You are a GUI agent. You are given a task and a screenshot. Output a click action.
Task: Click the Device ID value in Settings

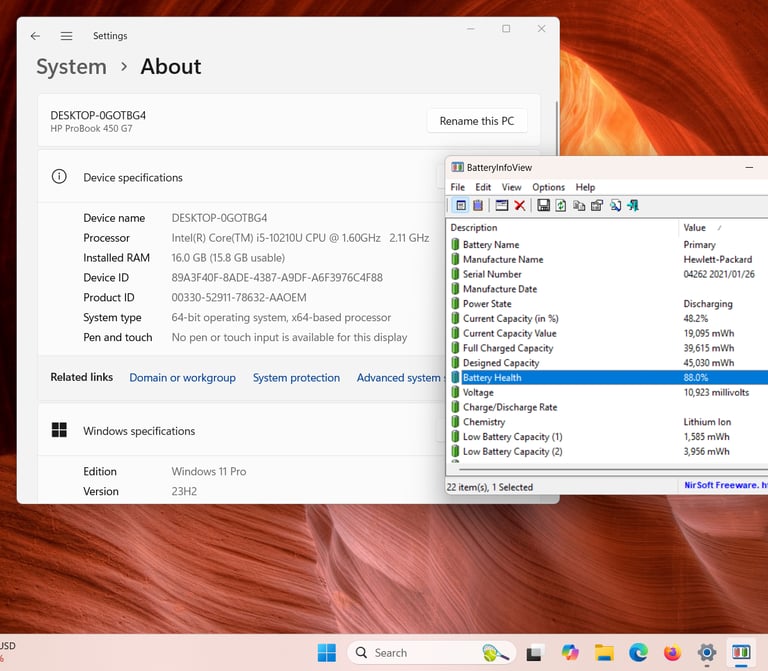[277, 278]
